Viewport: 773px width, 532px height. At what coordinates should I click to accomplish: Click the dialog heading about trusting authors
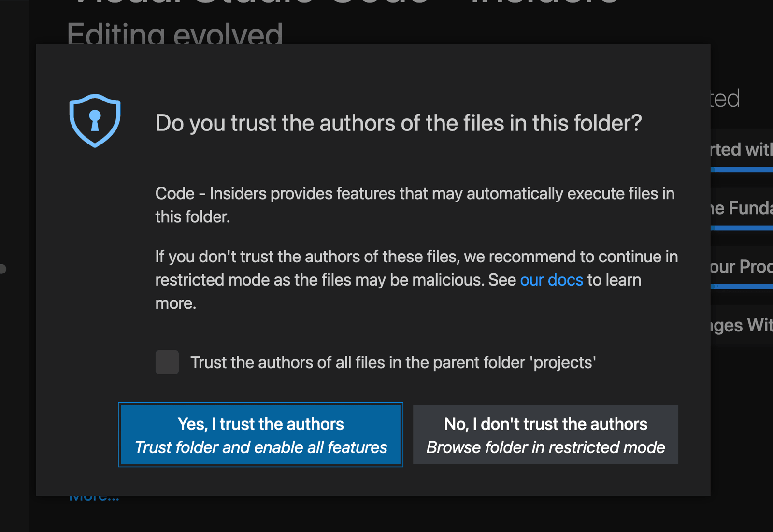398,123
